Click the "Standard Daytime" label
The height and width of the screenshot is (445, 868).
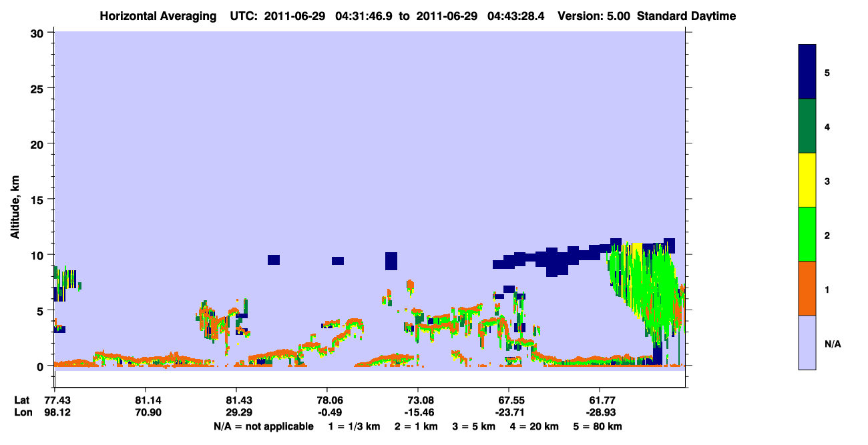pyautogui.click(x=686, y=16)
